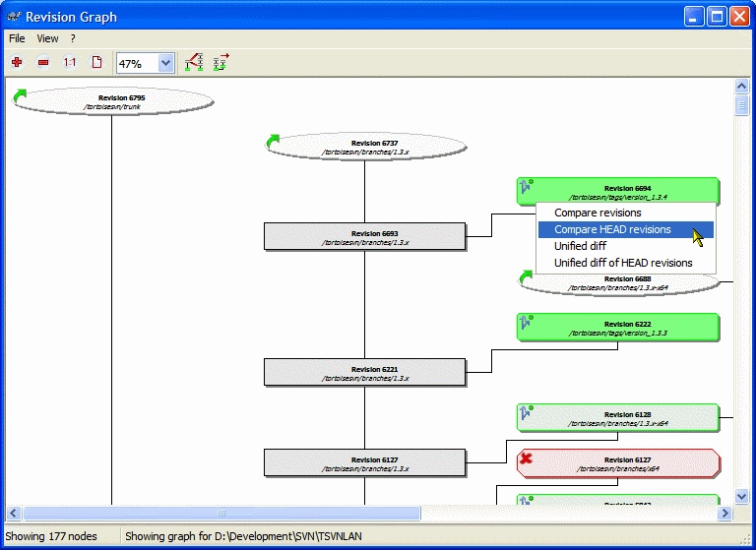The height and width of the screenshot is (550, 756).
Task: Click the red X on deleted Revision 6127 node
Action: coord(527,458)
